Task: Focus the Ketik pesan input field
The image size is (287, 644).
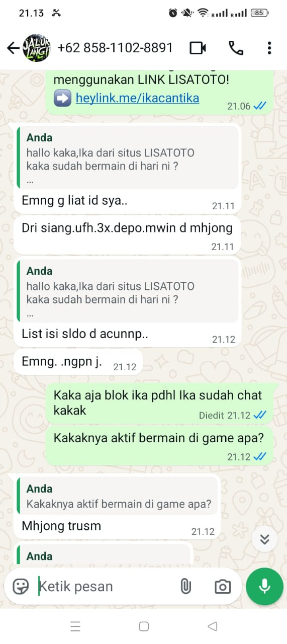Action: click(x=106, y=586)
